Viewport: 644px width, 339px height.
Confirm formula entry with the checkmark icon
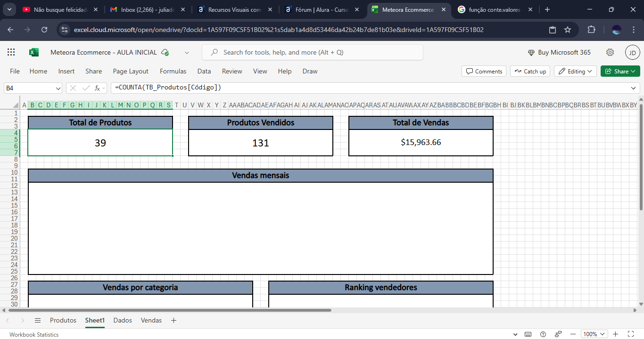[x=86, y=88]
